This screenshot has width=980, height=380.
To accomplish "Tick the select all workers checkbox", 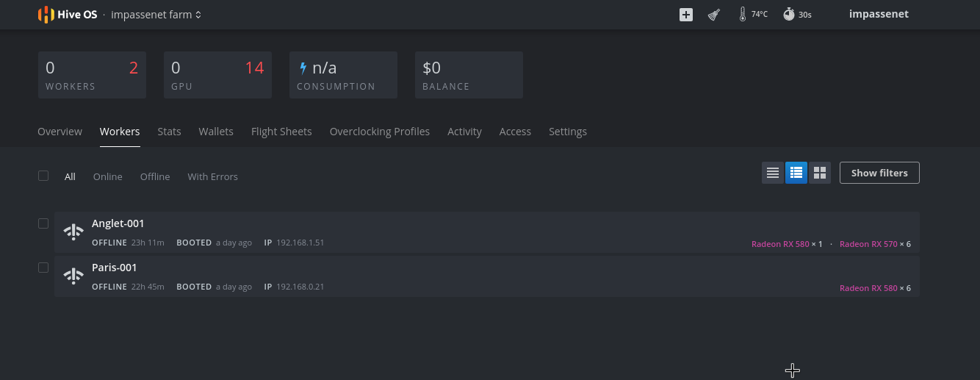I will pyautogui.click(x=43, y=176).
